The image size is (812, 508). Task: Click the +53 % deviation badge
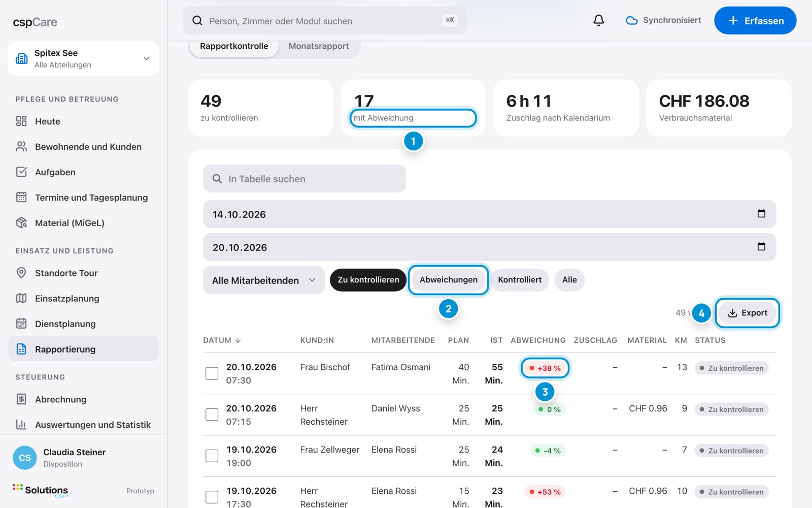coord(545,492)
